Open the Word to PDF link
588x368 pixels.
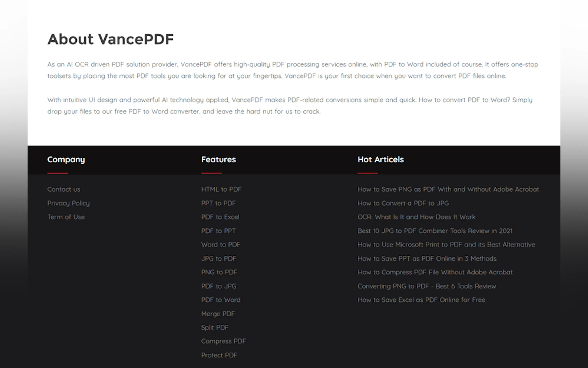pyautogui.click(x=221, y=245)
